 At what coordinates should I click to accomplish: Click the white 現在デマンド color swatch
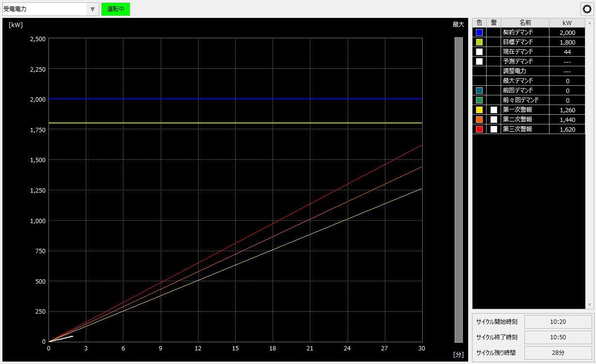tap(479, 52)
